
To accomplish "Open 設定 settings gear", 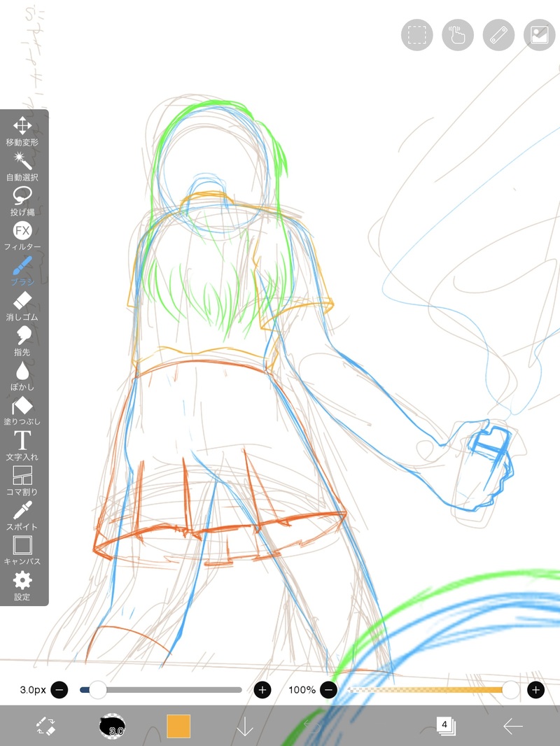I will click(22, 586).
